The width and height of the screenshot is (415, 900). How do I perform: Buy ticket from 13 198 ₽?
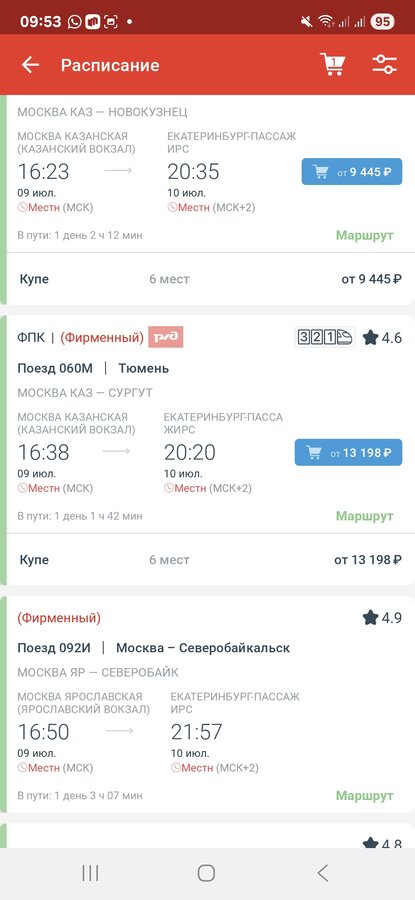pos(348,452)
